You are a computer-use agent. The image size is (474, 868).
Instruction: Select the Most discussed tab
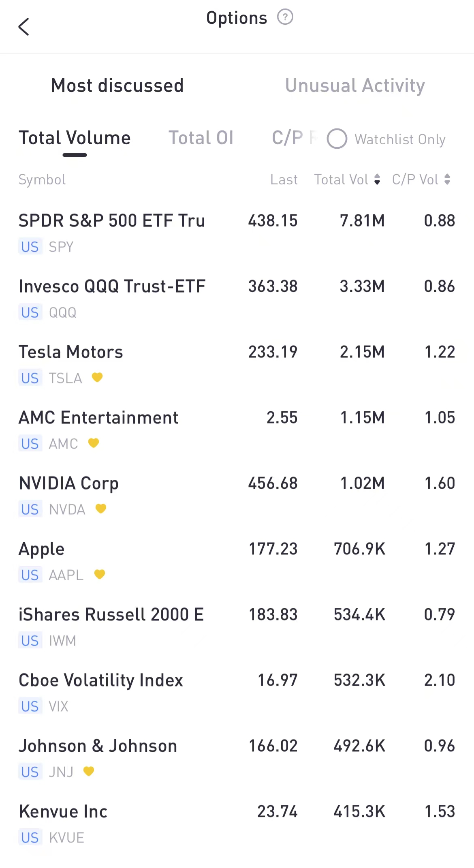pyautogui.click(x=117, y=86)
